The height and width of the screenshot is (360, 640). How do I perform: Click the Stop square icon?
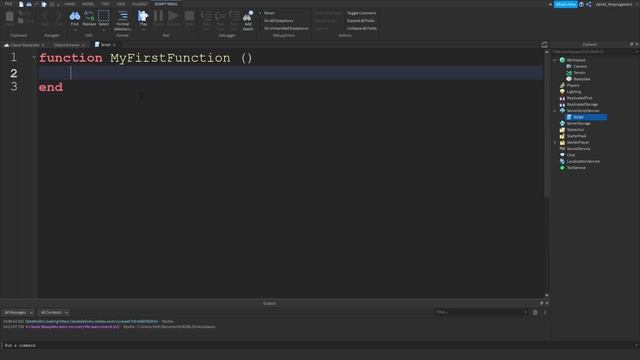pyautogui.click(x=189, y=16)
